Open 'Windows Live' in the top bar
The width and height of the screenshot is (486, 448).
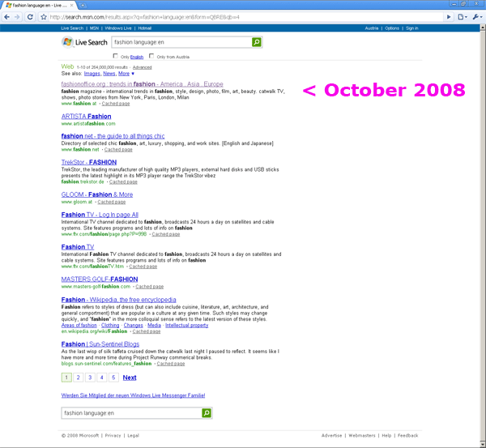(x=118, y=28)
